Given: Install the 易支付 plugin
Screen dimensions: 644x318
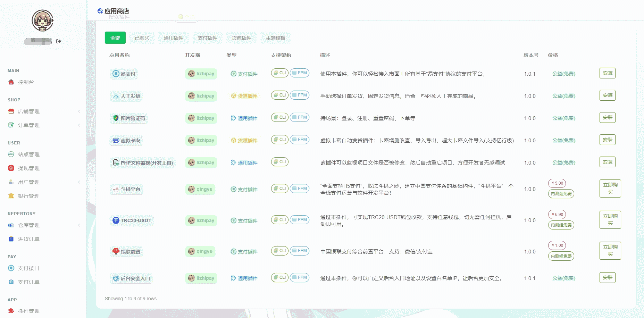Looking at the screenshot, I should [x=607, y=73].
